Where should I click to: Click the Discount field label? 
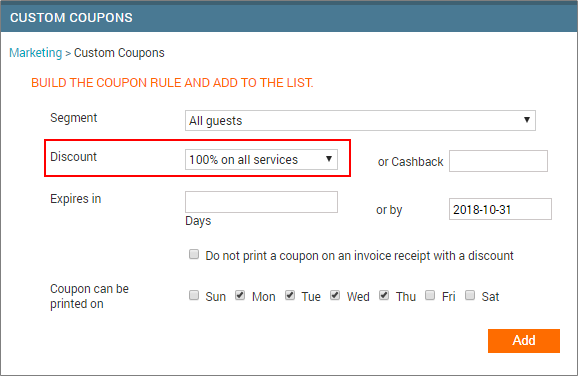(73, 157)
